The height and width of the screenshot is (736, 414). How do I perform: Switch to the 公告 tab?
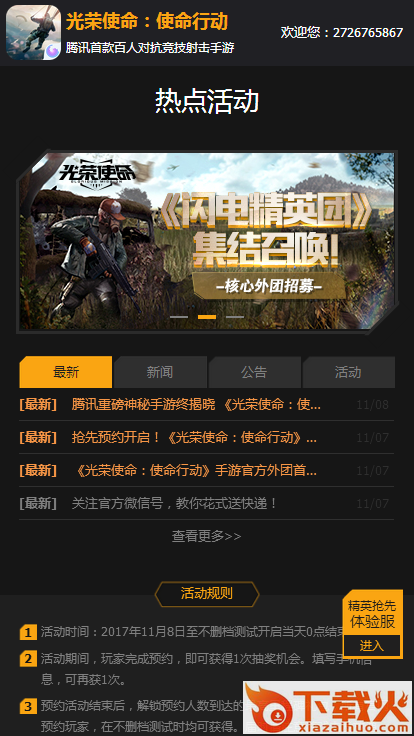(254, 372)
